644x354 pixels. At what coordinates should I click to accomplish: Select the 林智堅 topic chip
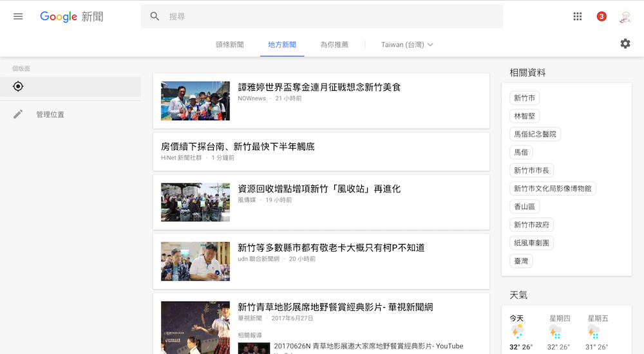click(x=524, y=116)
